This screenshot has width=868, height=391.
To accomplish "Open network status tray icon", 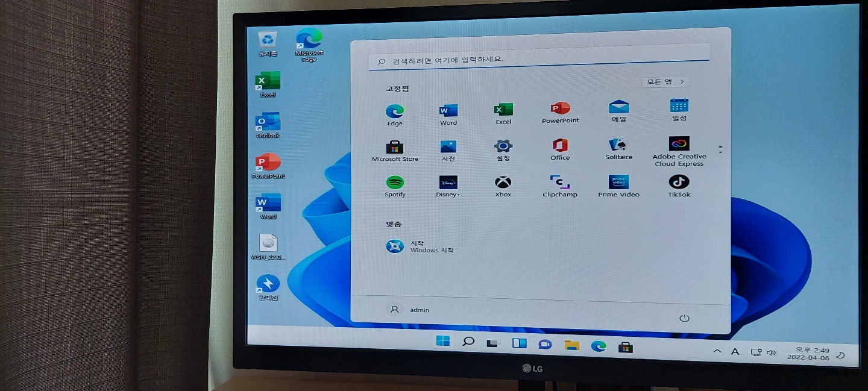I will click(x=756, y=352).
